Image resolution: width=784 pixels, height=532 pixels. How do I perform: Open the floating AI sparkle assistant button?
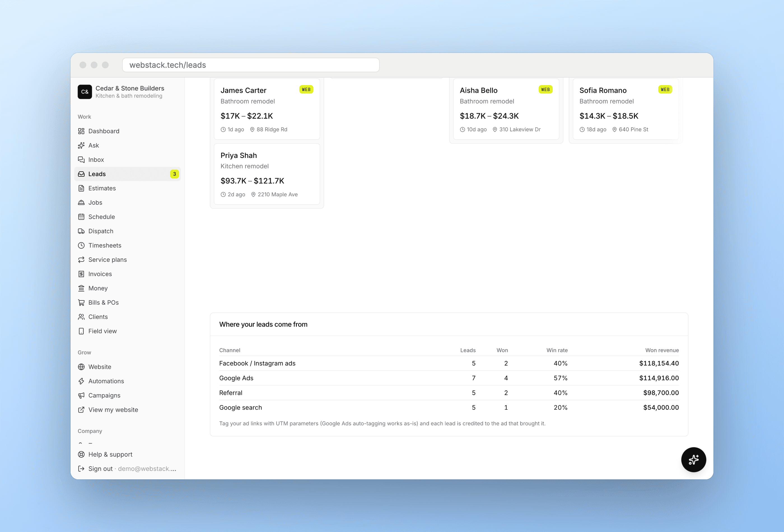[693, 459]
